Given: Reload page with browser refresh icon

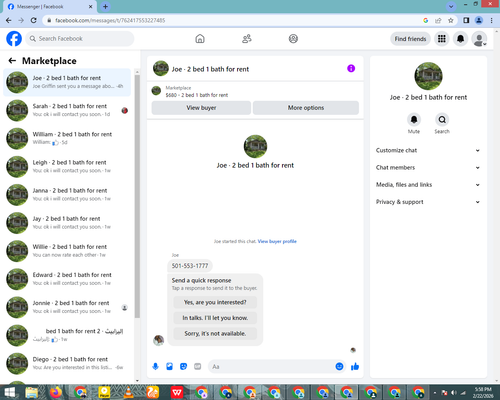Looking at the screenshot, I should tap(34, 20).
